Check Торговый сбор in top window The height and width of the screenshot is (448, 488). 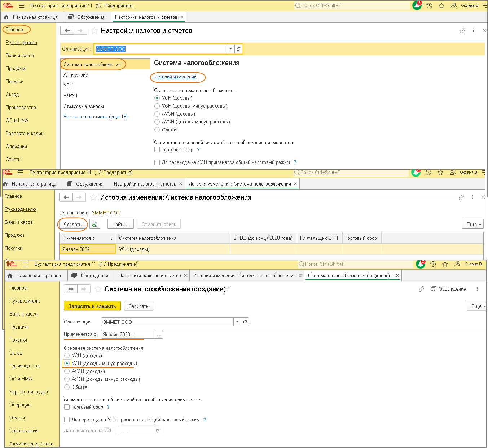tap(157, 149)
